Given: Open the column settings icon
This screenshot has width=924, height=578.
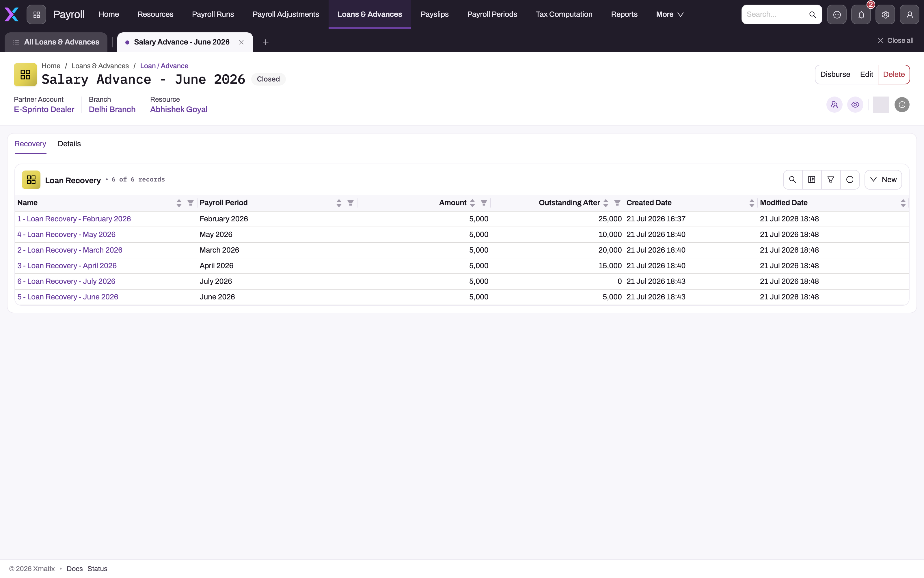Looking at the screenshot, I should click(x=812, y=180).
